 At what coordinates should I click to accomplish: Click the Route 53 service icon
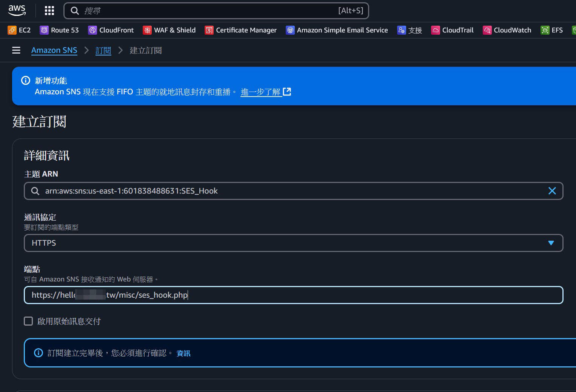[44, 30]
